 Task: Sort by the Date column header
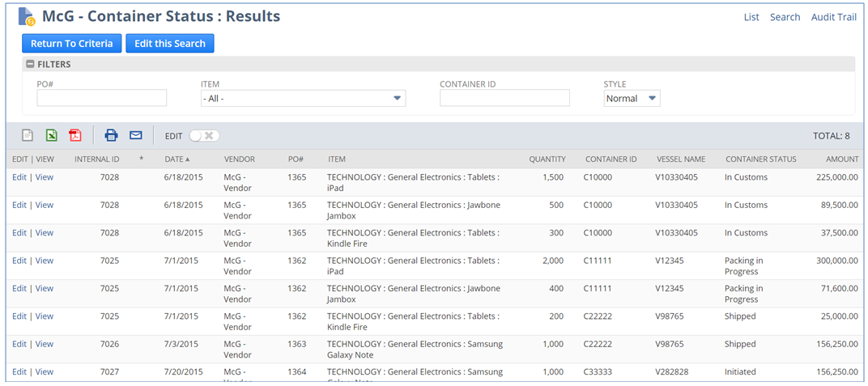(x=177, y=159)
